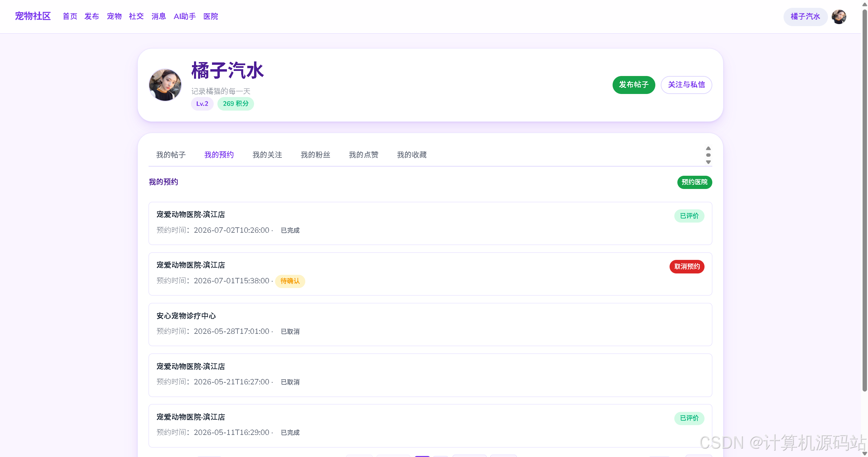Click the tab strip scroll-down arrow
The height and width of the screenshot is (457, 868).
click(708, 162)
